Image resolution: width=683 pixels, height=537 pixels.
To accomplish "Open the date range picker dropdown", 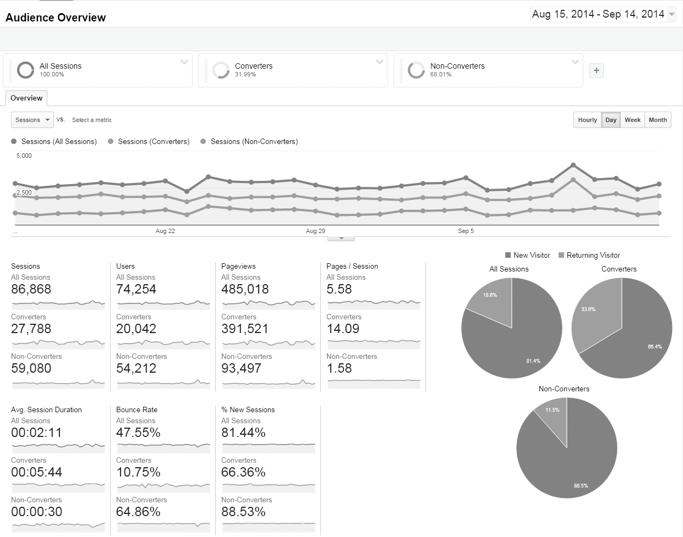I will coord(672,15).
